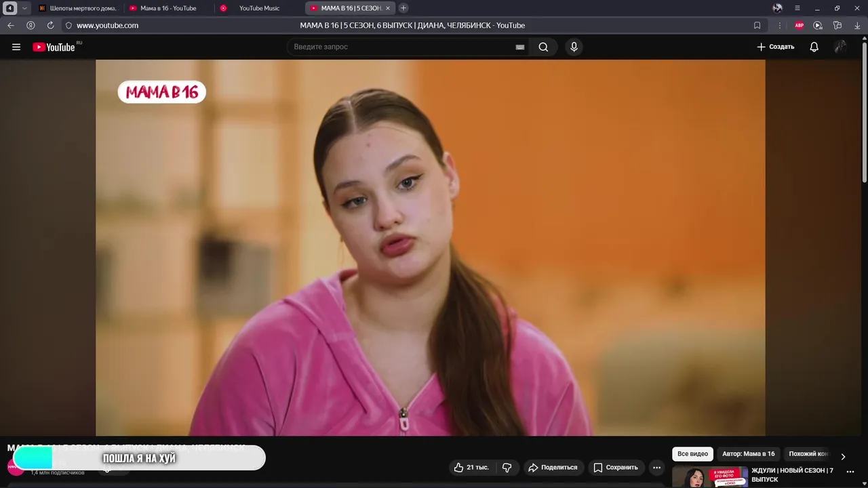Open the ЖДУЛИ | НОВЫЙ СЕЗОН | 7 ВЫПУСК title
Image resolution: width=868 pixels, height=488 pixels.
pos(792,475)
